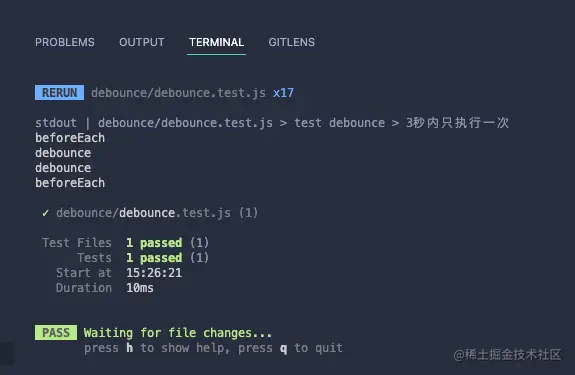
Task: Open debounce/debounce.test.js path beside RERUN
Action: click(x=178, y=93)
